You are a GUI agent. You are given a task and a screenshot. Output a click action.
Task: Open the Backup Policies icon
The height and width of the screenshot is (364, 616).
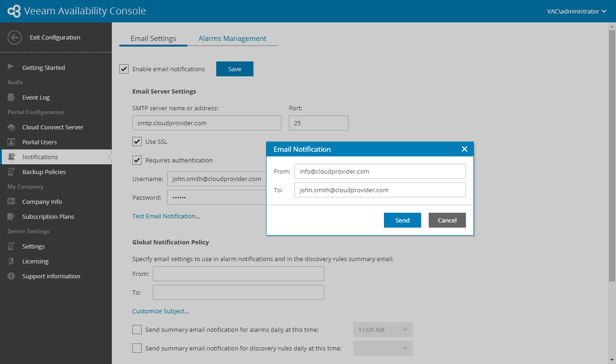point(11,172)
